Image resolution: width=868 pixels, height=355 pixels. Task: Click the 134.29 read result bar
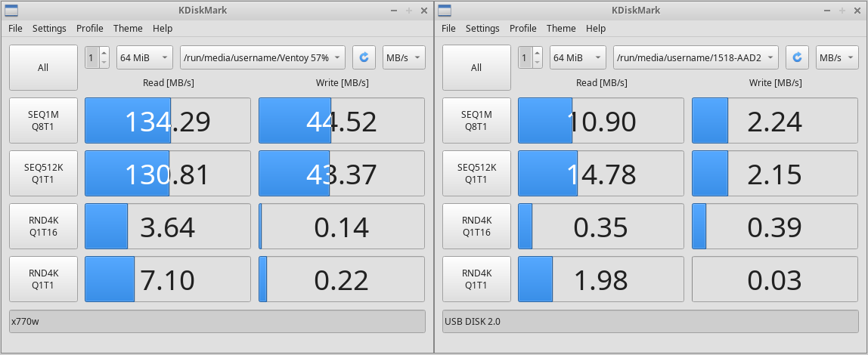click(x=168, y=121)
